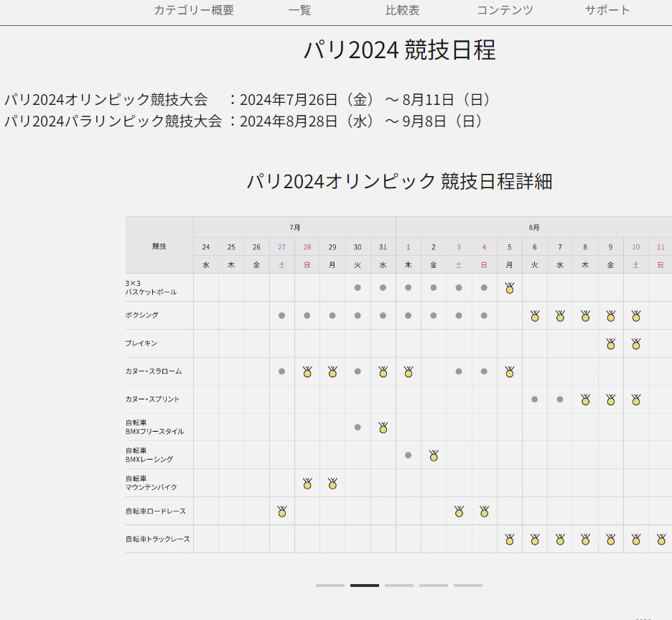
Task: Click 3x3 Basketball medal icon on August 5
Action: click(x=509, y=288)
